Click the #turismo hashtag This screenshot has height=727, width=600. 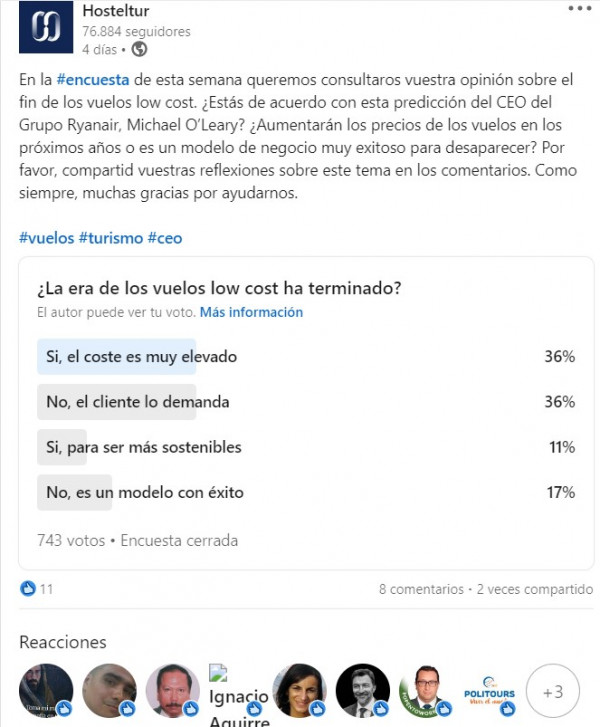111,238
